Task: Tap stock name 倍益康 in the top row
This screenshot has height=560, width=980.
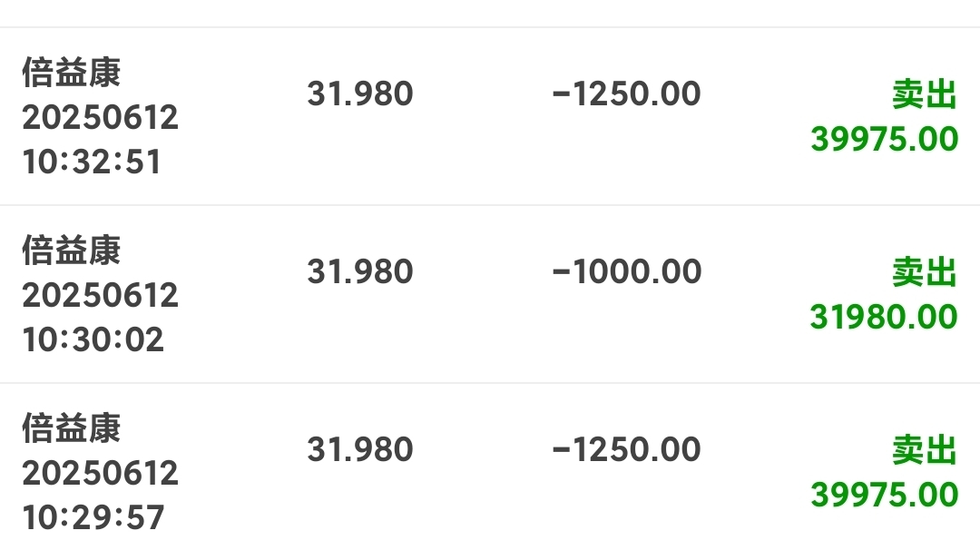Action: click(x=72, y=72)
